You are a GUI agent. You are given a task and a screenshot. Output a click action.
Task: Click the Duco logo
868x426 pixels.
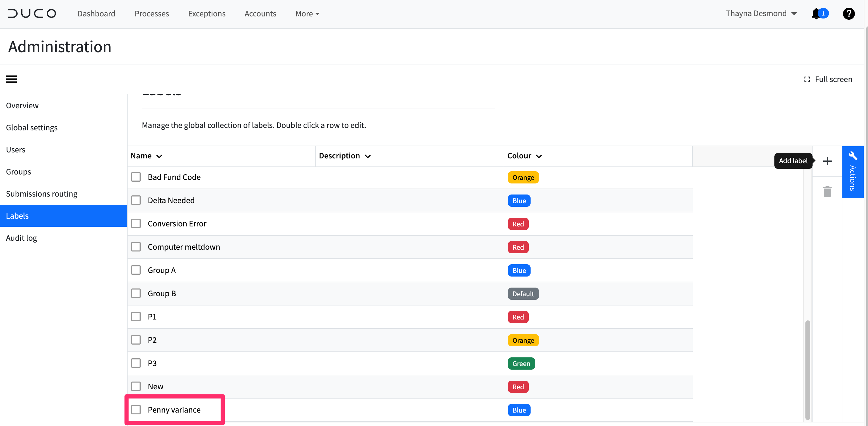[32, 13]
